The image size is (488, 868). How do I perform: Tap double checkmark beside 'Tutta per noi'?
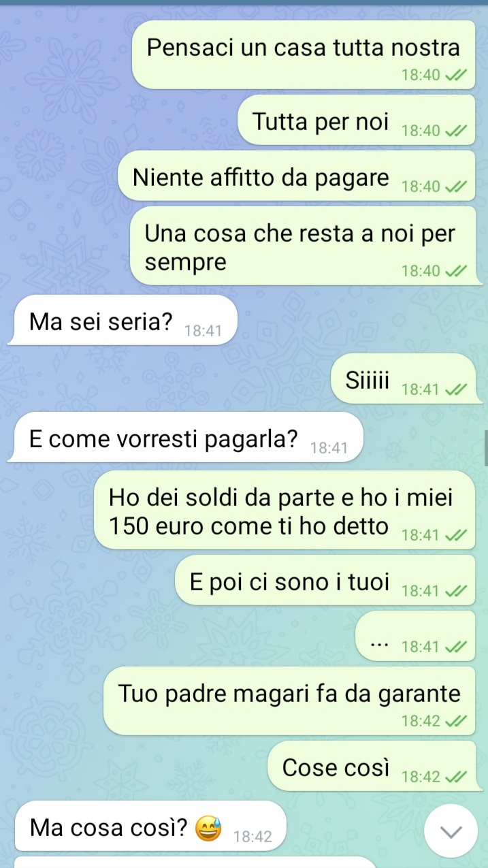point(455,131)
